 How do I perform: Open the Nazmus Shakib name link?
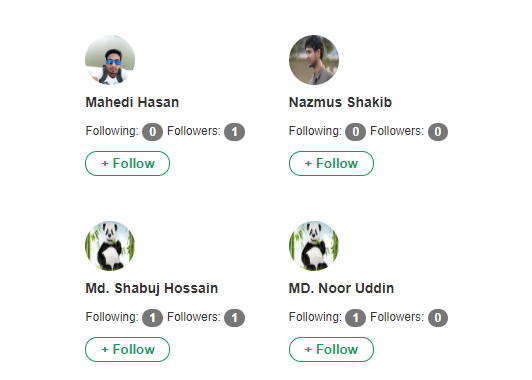(x=340, y=102)
